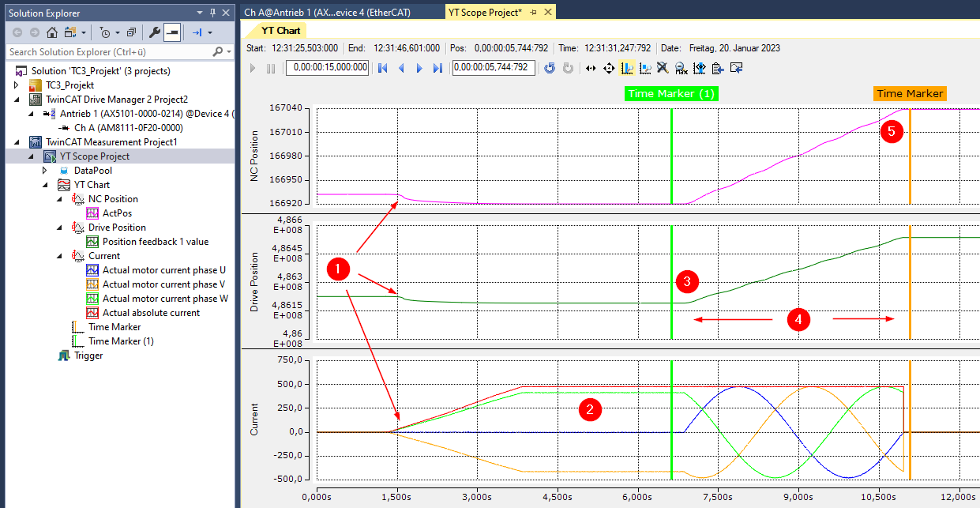
Task: Pin the Solution Explorer panel
Action: 212,13
